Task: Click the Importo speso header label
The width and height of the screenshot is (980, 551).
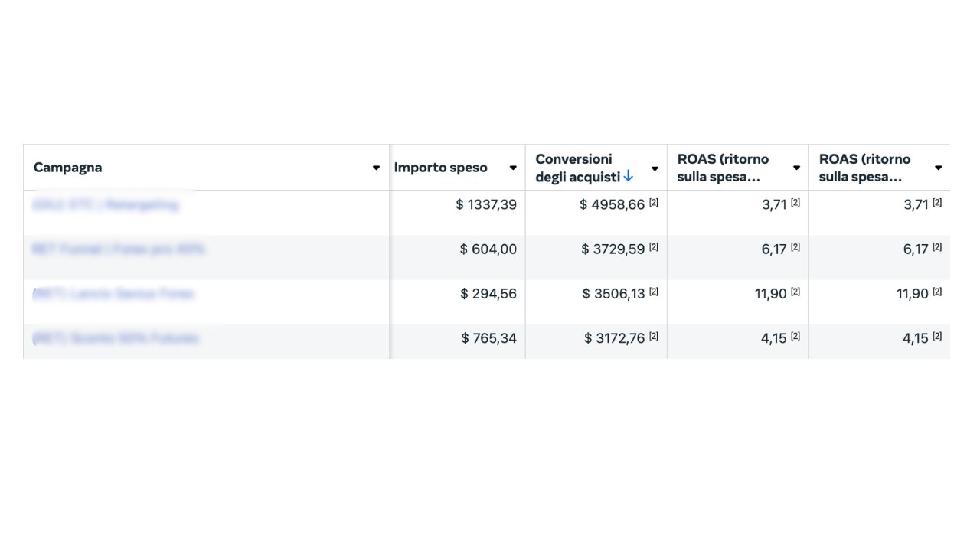Action: click(x=440, y=168)
